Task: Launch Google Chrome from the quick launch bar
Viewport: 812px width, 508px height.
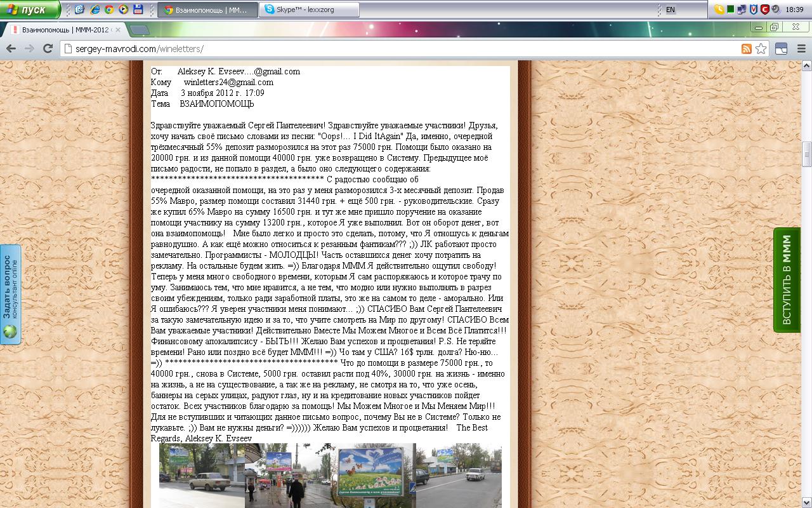Action: pos(109,10)
